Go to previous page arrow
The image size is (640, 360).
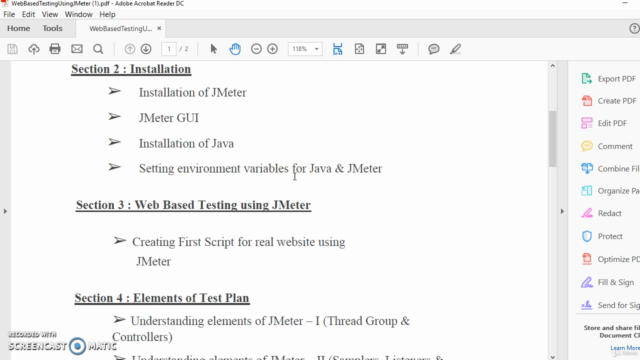click(x=130, y=49)
